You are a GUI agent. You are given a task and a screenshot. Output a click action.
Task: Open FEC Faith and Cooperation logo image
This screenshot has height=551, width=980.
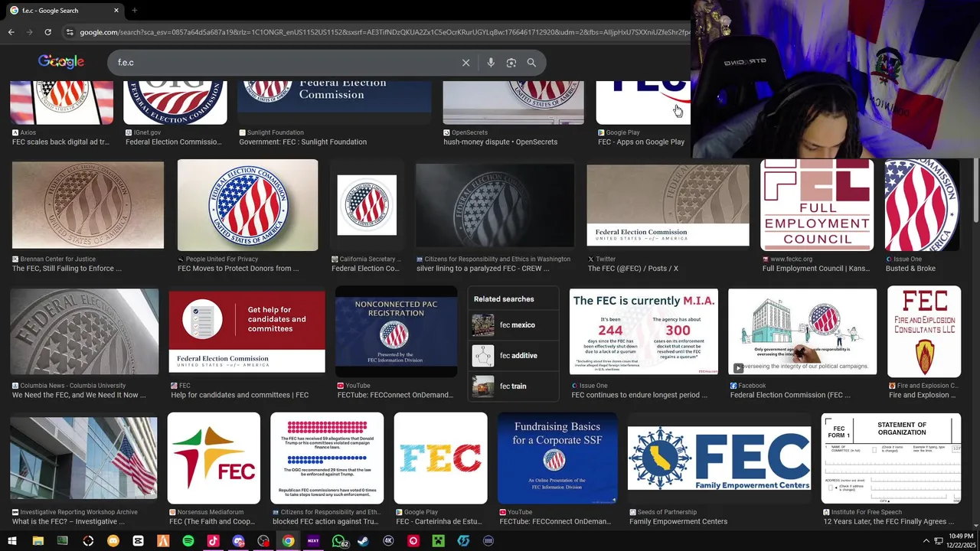click(214, 458)
